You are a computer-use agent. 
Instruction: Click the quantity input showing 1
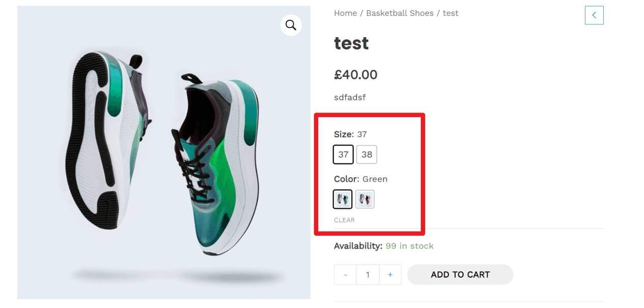coord(368,274)
